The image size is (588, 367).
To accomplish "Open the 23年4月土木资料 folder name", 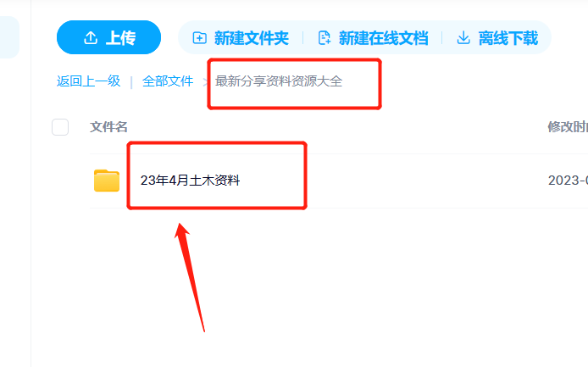I will [190, 181].
